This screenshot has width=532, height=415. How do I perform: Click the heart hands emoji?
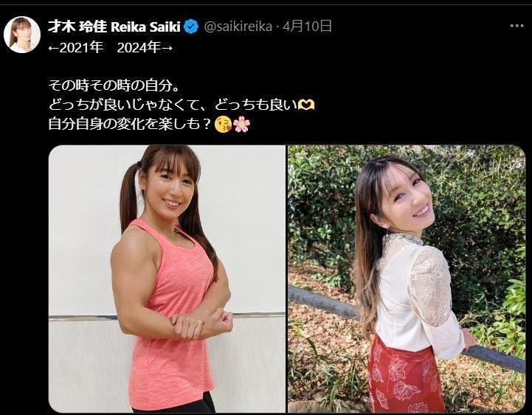306,105
